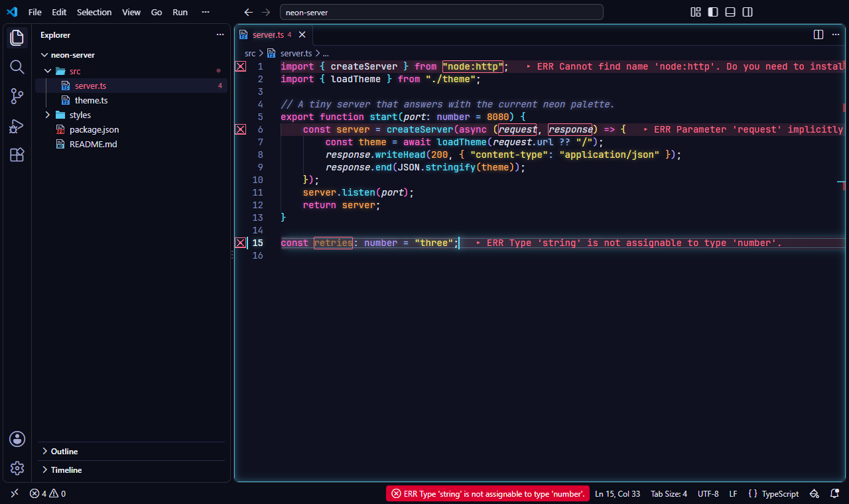This screenshot has width=849, height=504.
Task: Open the src breadcrumb dropdown
Action: (250, 53)
